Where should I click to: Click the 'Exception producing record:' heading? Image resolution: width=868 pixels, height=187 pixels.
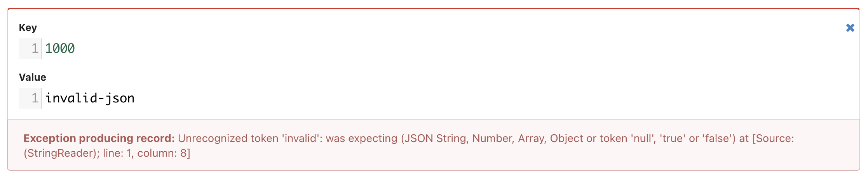point(99,139)
